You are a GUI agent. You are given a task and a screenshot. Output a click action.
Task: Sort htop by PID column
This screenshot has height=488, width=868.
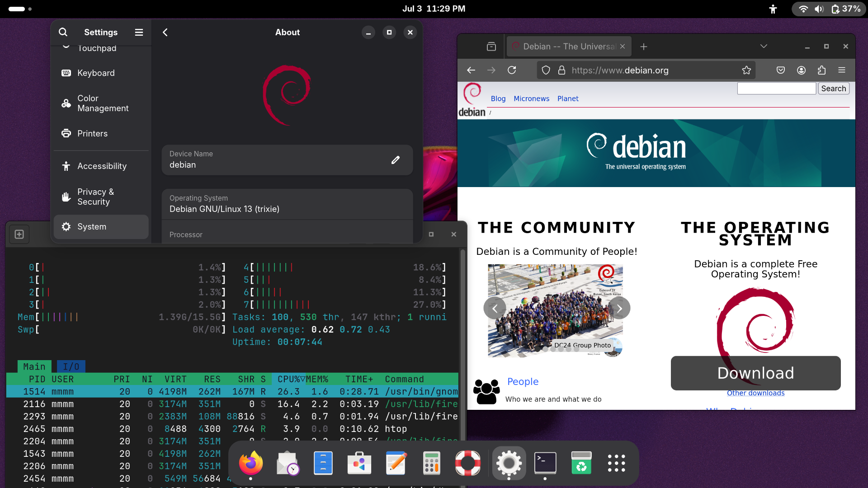37,379
